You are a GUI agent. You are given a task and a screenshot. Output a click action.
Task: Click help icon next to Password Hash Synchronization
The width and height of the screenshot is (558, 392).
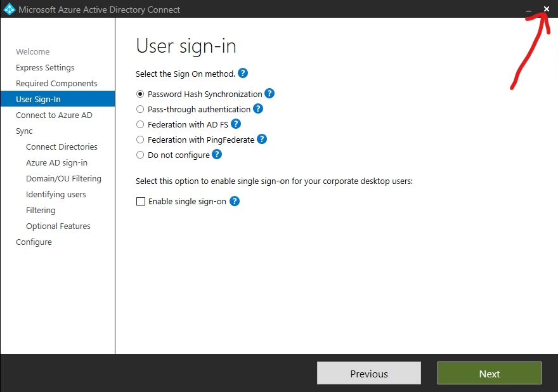coord(269,93)
